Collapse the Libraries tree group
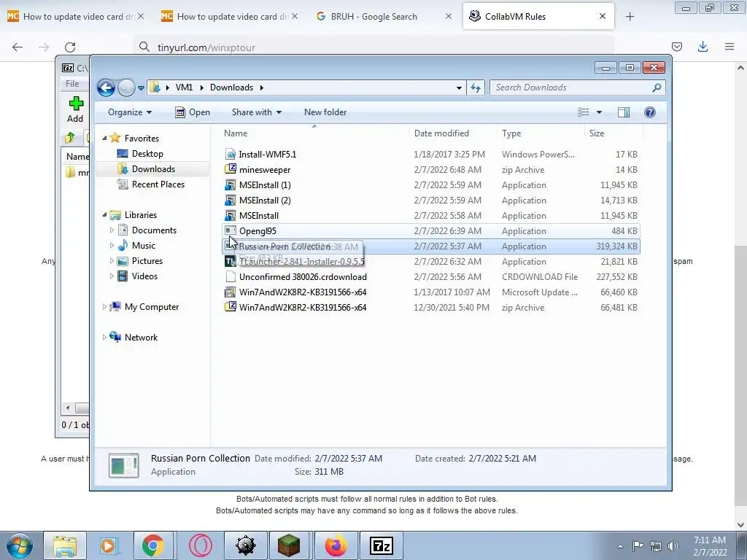Viewport: 747px width, 560px height. click(x=104, y=215)
